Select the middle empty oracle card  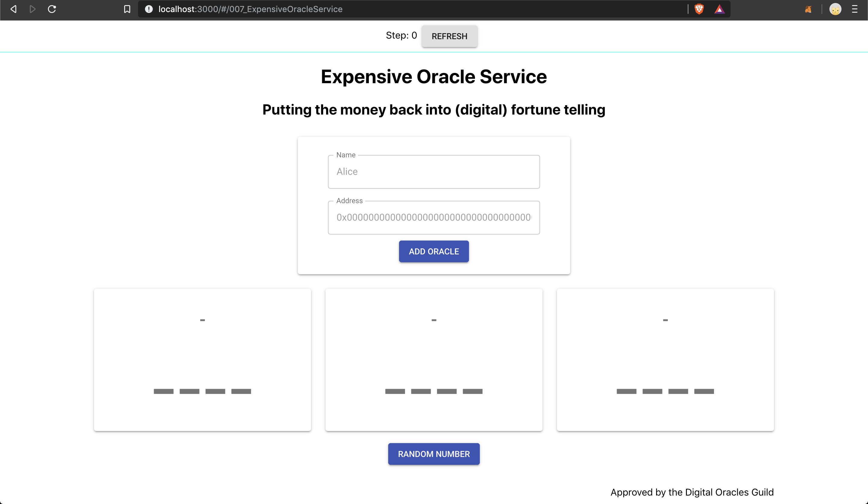(x=434, y=360)
